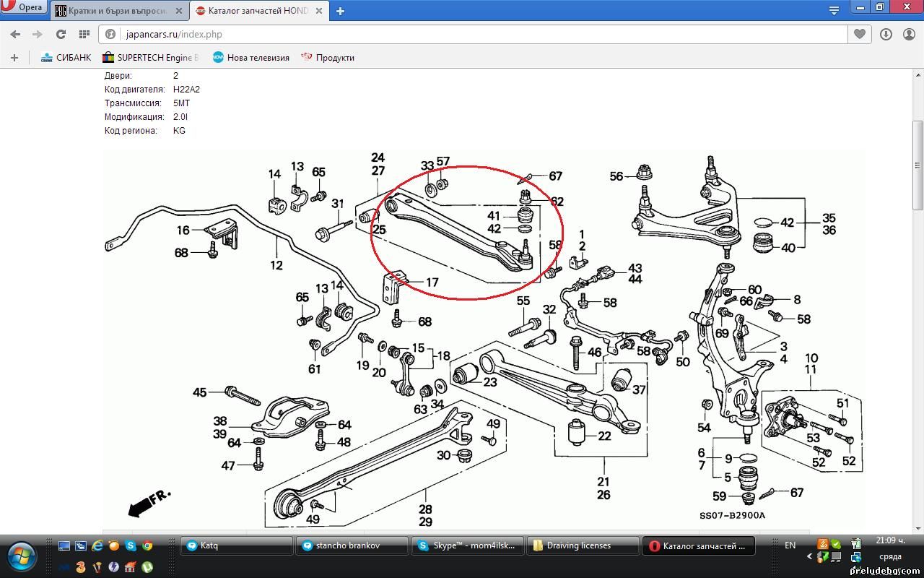The height and width of the screenshot is (578, 924).
Task: Add bookmark with bookmarks bar plus icon
Action: coord(14,58)
